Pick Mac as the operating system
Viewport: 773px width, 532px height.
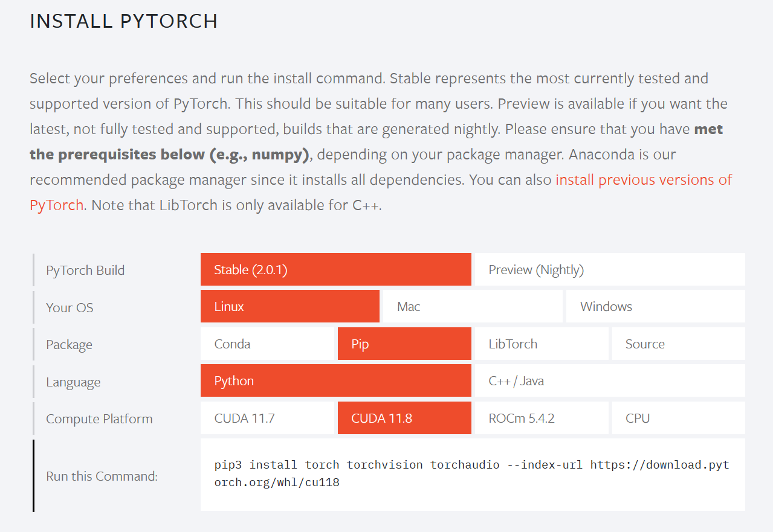[473, 306]
